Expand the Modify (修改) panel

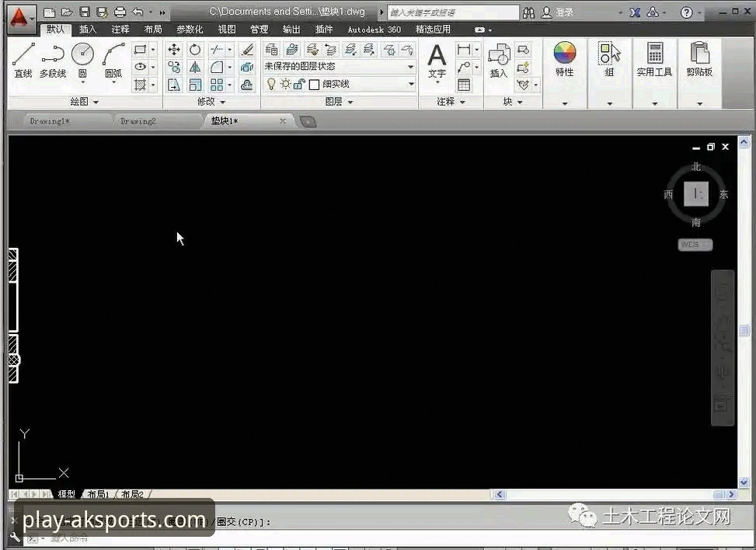pos(211,102)
